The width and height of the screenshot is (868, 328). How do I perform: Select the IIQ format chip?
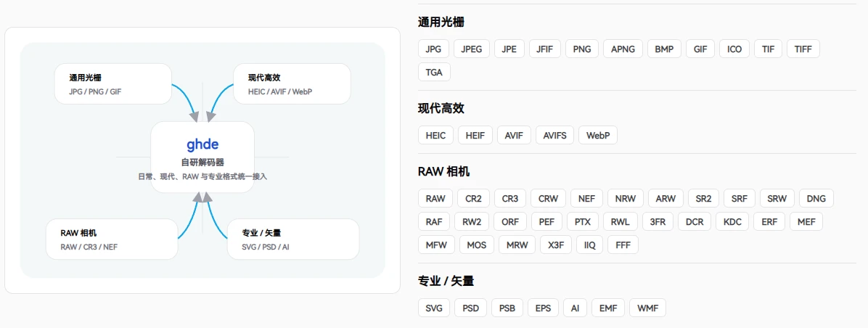[x=590, y=245]
